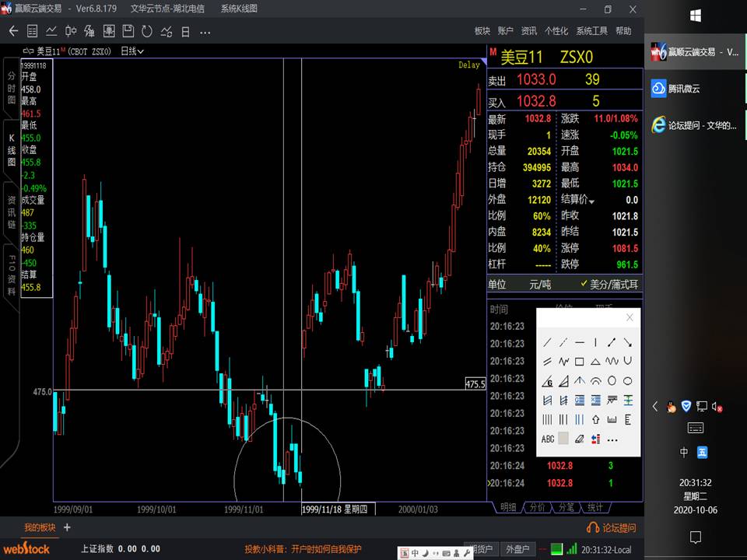Viewport: 747px width, 560px height.
Task: Toggle the 美分/蒲式耳 unit option
Action: click(x=611, y=285)
